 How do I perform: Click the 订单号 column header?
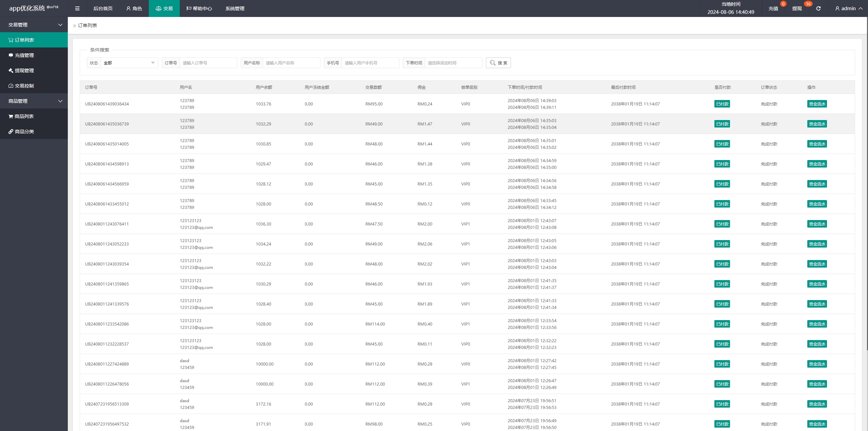(91, 87)
